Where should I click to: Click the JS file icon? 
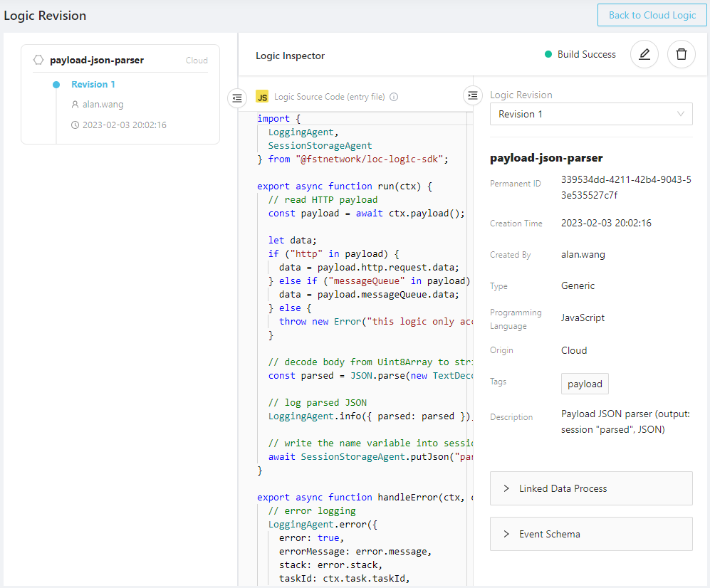point(262,97)
